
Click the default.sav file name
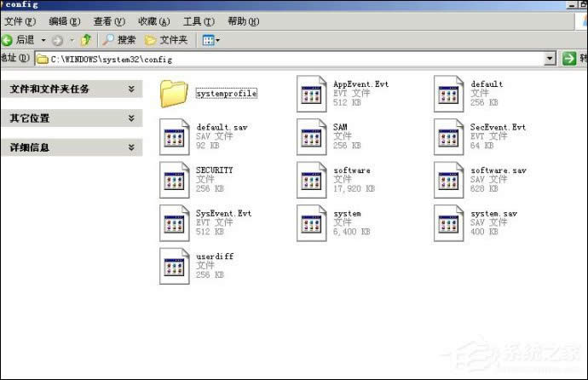point(222,128)
